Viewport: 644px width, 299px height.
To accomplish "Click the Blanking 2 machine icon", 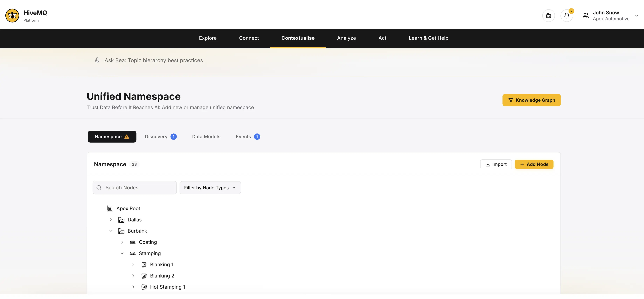I will click(144, 276).
